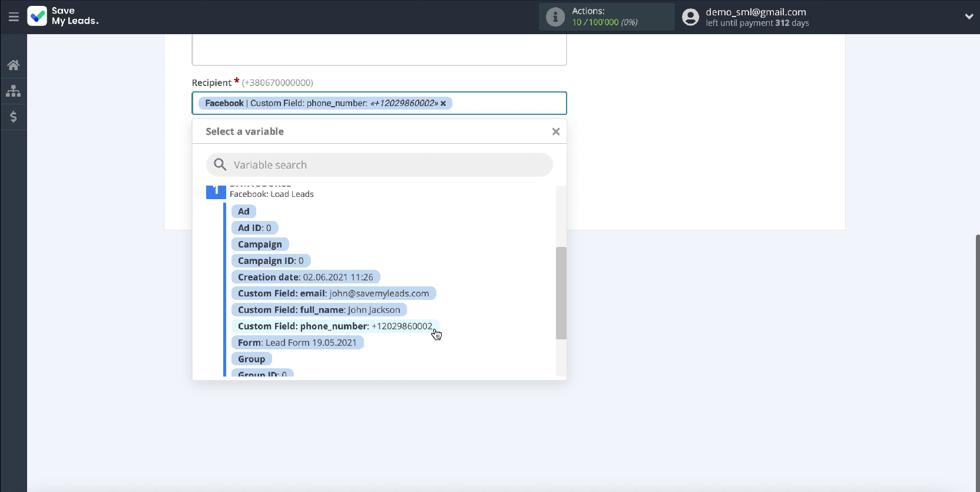Open the home icon in sidebar
The height and width of the screenshot is (492, 980).
tap(14, 65)
